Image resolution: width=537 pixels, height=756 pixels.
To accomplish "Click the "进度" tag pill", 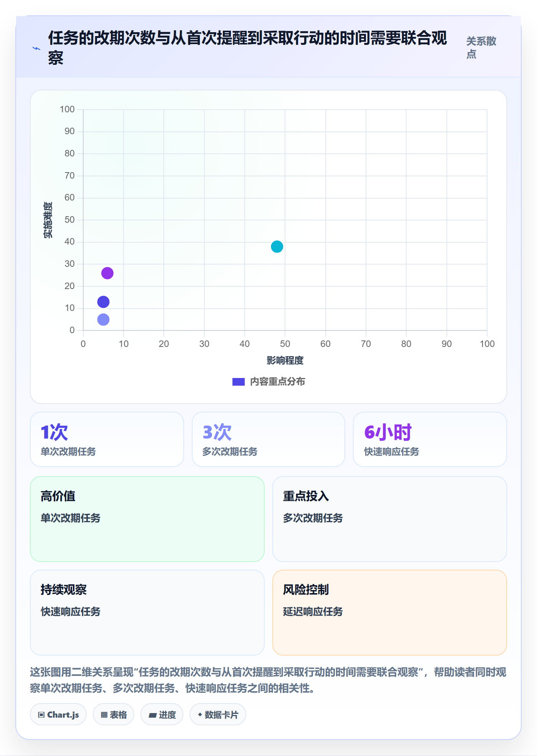I will tap(162, 715).
